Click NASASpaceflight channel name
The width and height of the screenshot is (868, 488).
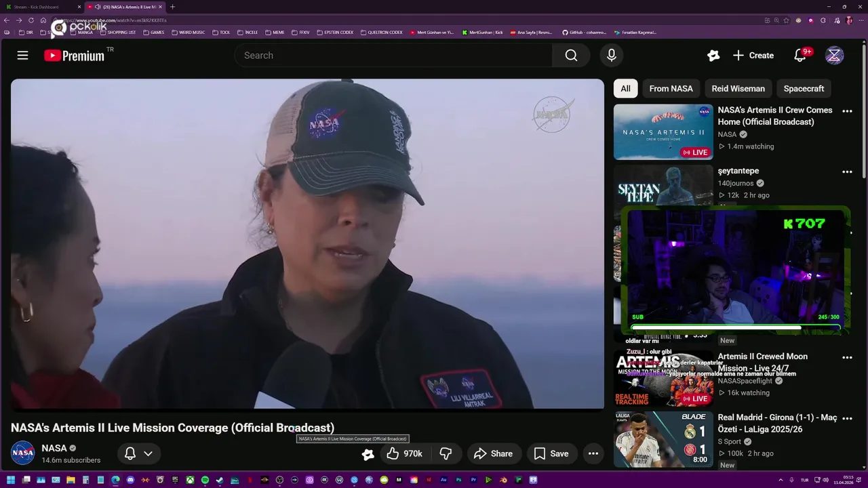point(745,381)
